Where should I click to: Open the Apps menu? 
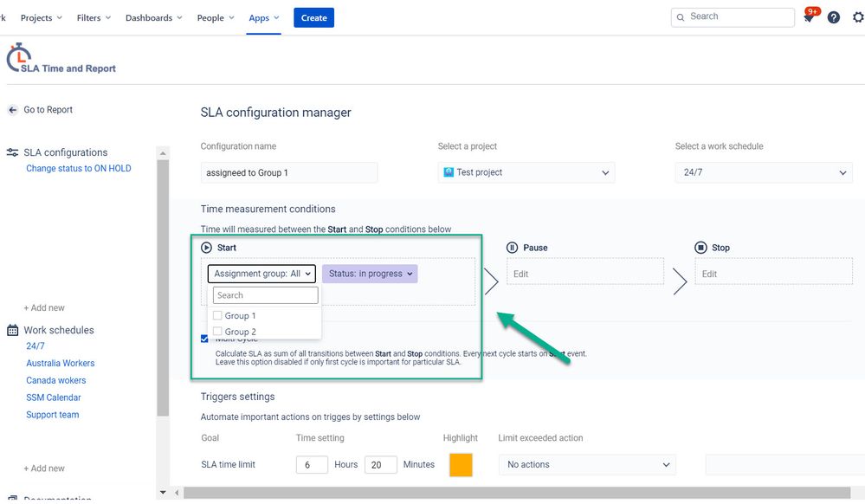(x=264, y=17)
